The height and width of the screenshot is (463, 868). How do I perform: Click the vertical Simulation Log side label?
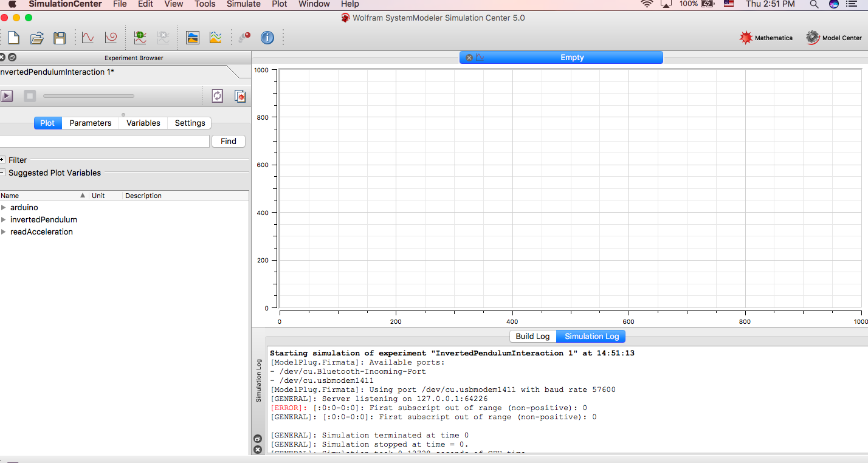pyautogui.click(x=258, y=380)
